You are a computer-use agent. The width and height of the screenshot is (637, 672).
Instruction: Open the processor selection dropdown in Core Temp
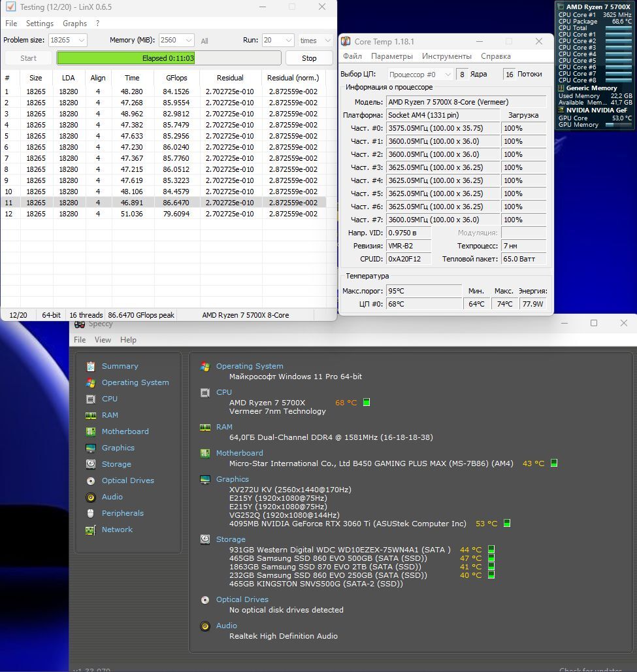pyautogui.click(x=420, y=75)
